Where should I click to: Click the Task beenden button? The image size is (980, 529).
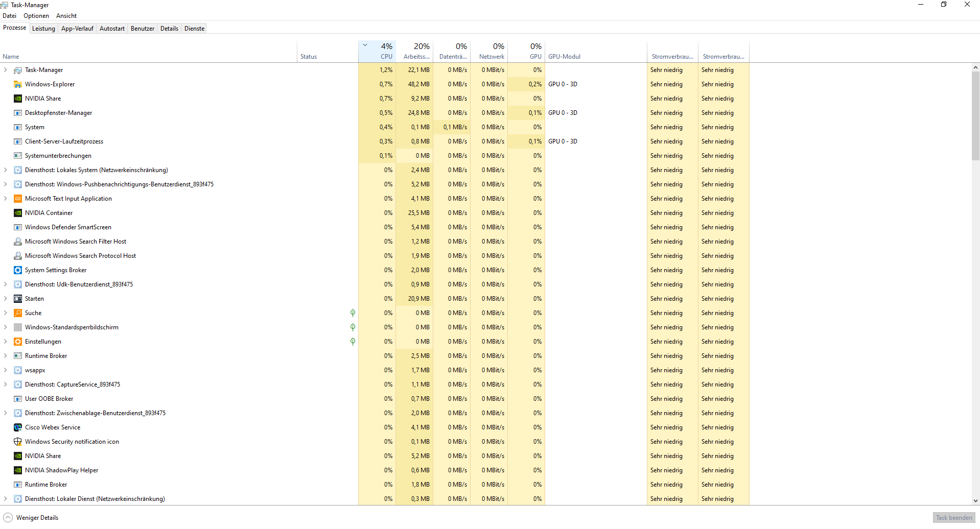coord(954,518)
